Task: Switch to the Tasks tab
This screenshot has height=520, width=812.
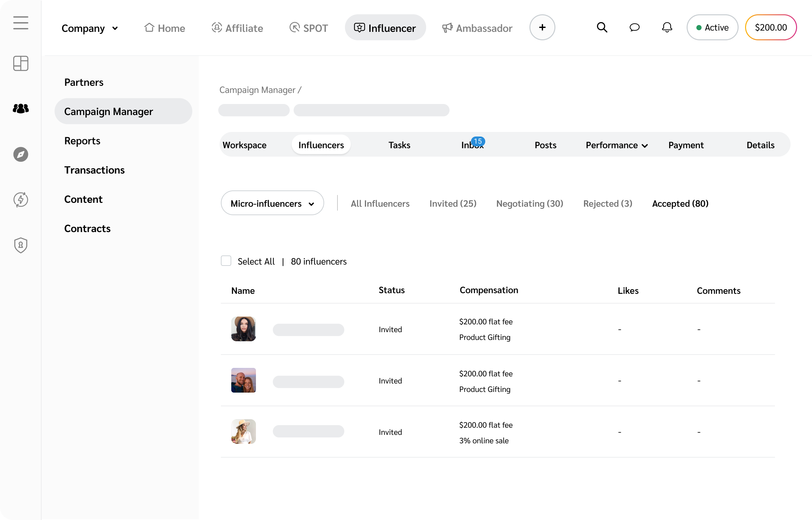Action: (399, 145)
